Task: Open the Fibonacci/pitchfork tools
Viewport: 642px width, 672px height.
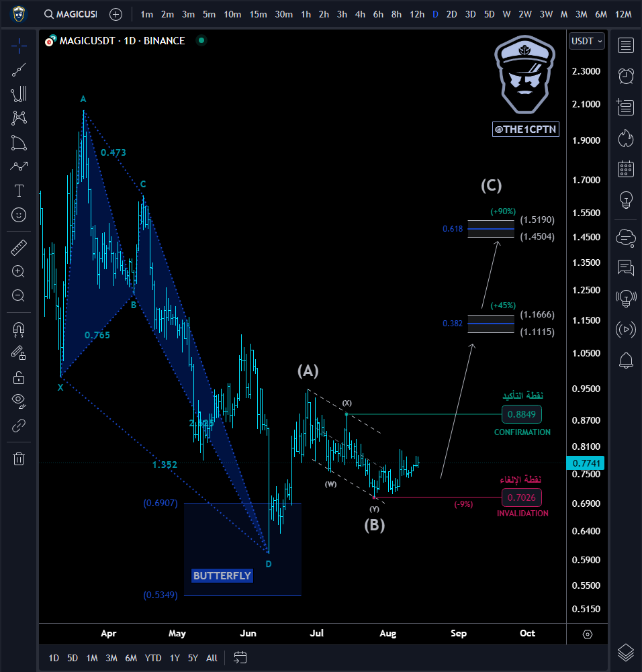Action: point(19,94)
